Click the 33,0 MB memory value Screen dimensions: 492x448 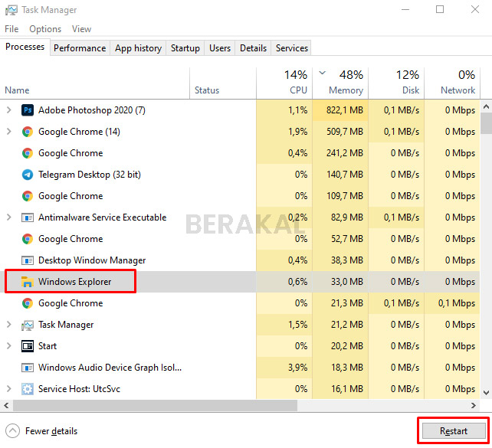click(x=347, y=282)
